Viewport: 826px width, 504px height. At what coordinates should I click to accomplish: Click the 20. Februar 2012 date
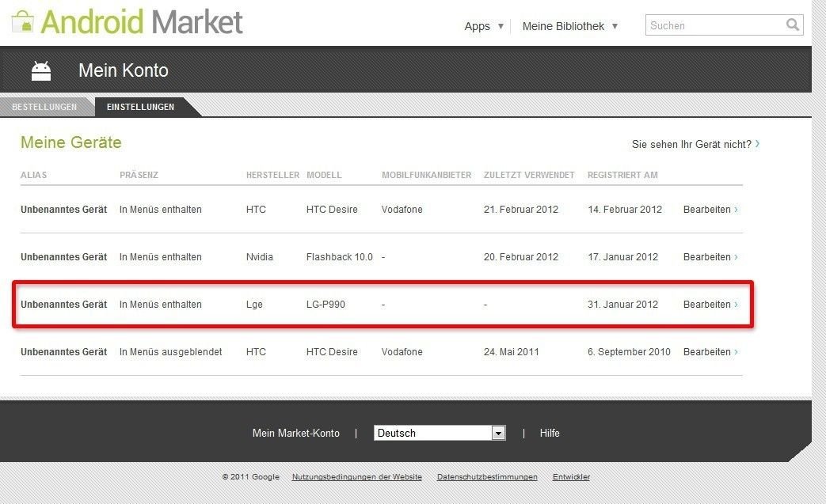521,256
